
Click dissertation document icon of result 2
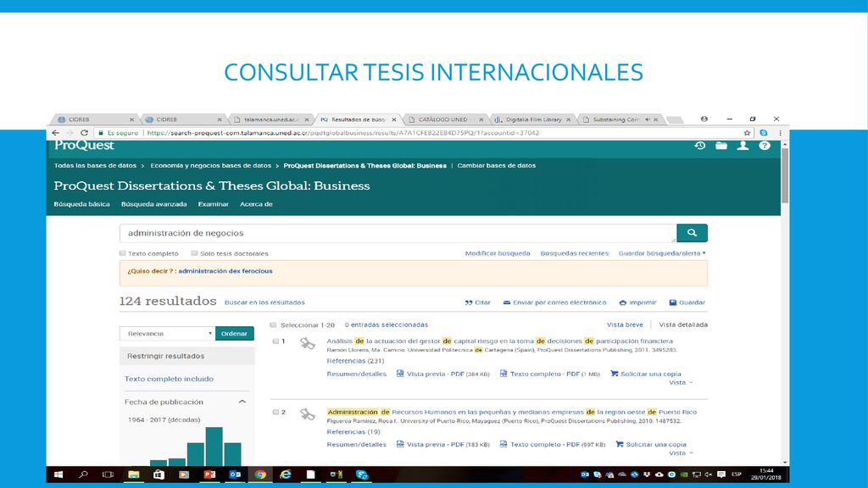307,413
